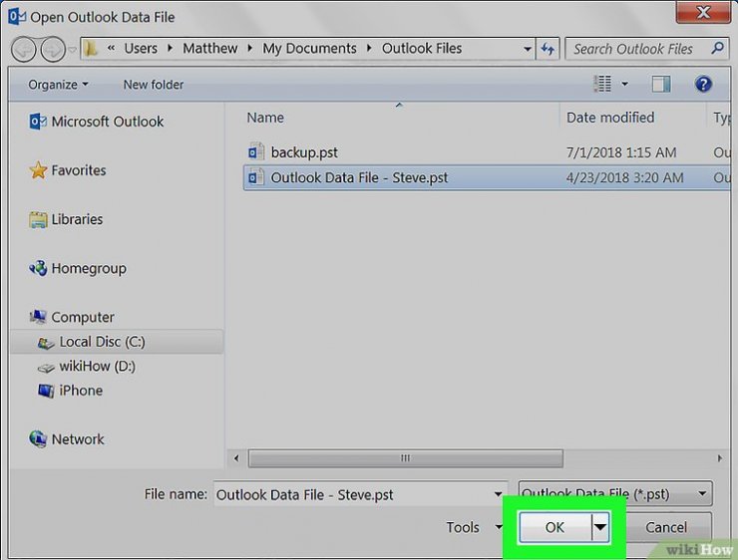The height and width of the screenshot is (560, 738).
Task: Go to Matthew in breadcrumb path
Action: tap(209, 49)
